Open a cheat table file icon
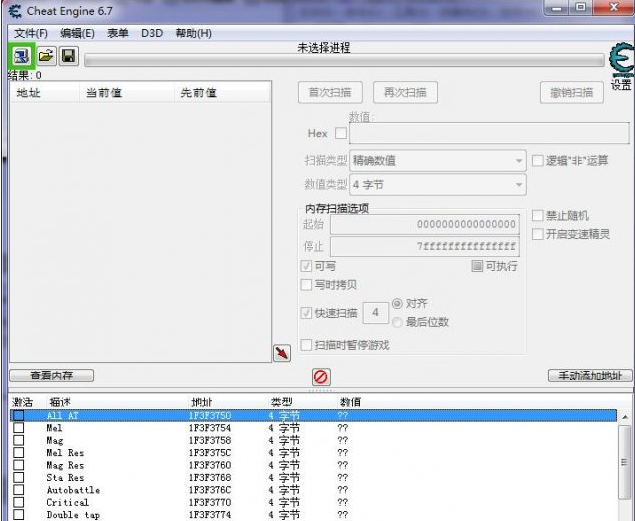 click(46, 55)
